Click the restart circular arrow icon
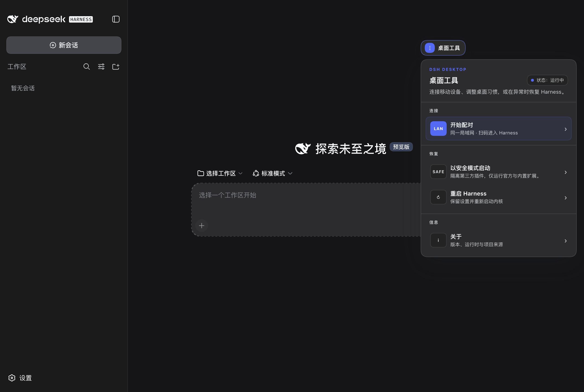 pos(438,197)
